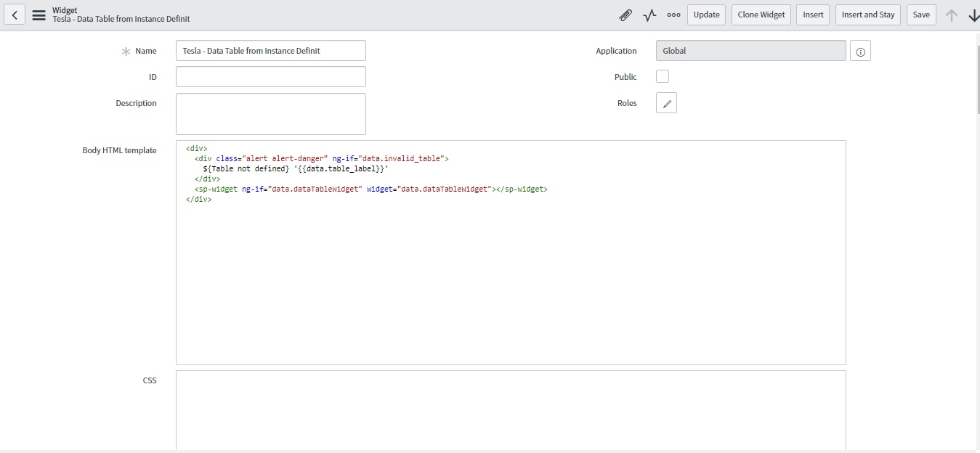Open the activity stream icon
Image resolution: width=980 pixels, height=453 pixels.
(x=649, y=15)
